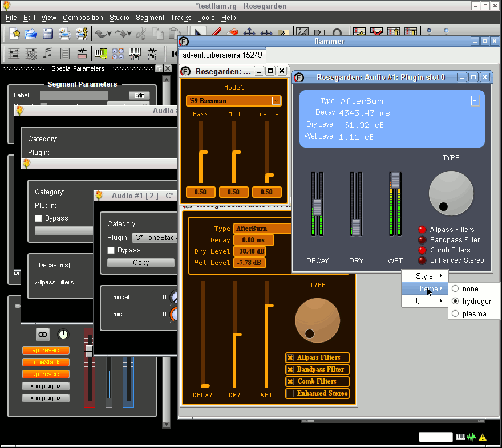Click the copy pages icon in the toolbar
This screenshot has width=502, height=448.
coord(157,33)
